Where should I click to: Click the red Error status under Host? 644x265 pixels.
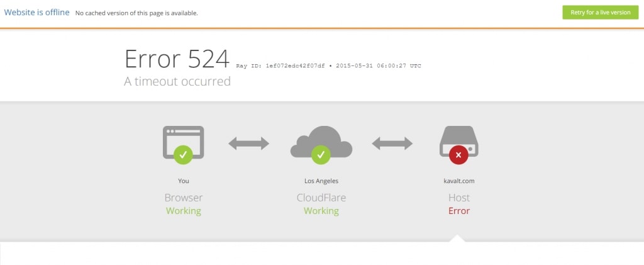(x=458, y=211)
